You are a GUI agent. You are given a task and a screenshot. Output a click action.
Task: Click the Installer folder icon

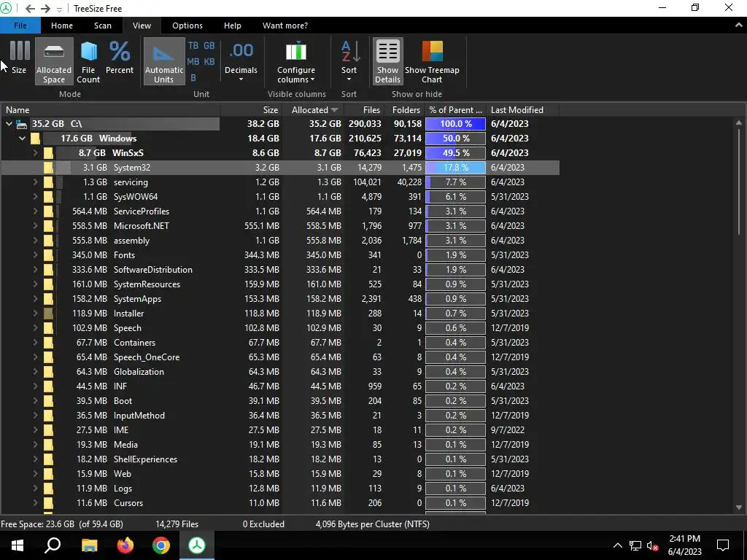(x=48, y=314)
